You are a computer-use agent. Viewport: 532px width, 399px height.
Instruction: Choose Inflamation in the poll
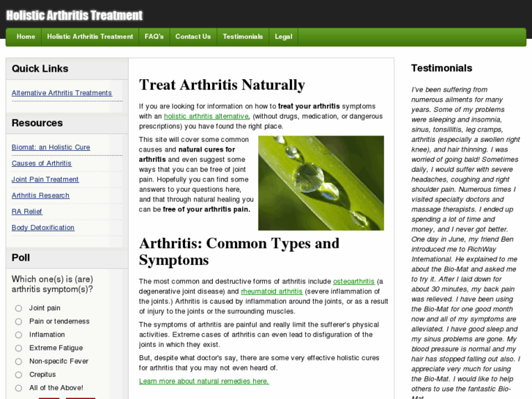click(x=18, y=335)
